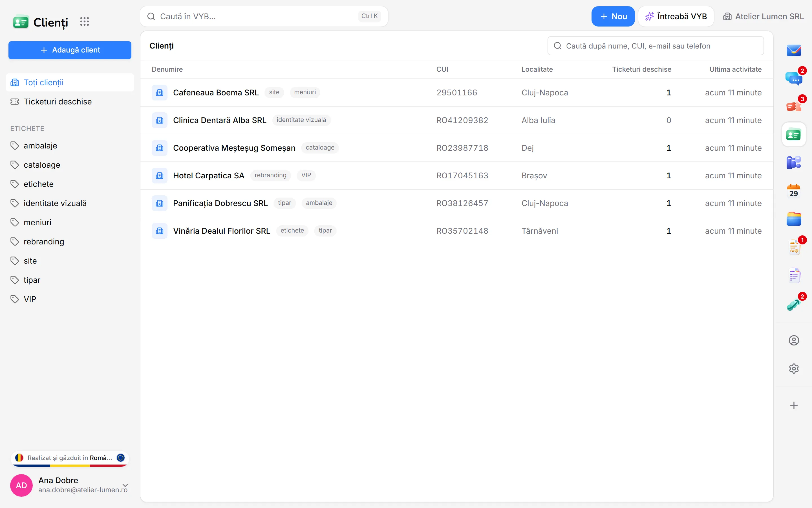
Task: Open the orange document app with 1 badge
Action: click(794, 248)
